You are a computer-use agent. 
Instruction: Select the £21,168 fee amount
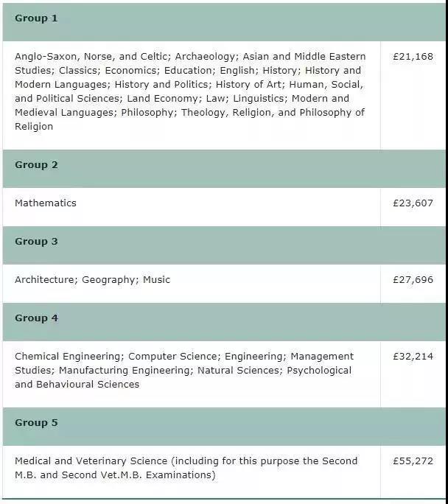(413, 57)
